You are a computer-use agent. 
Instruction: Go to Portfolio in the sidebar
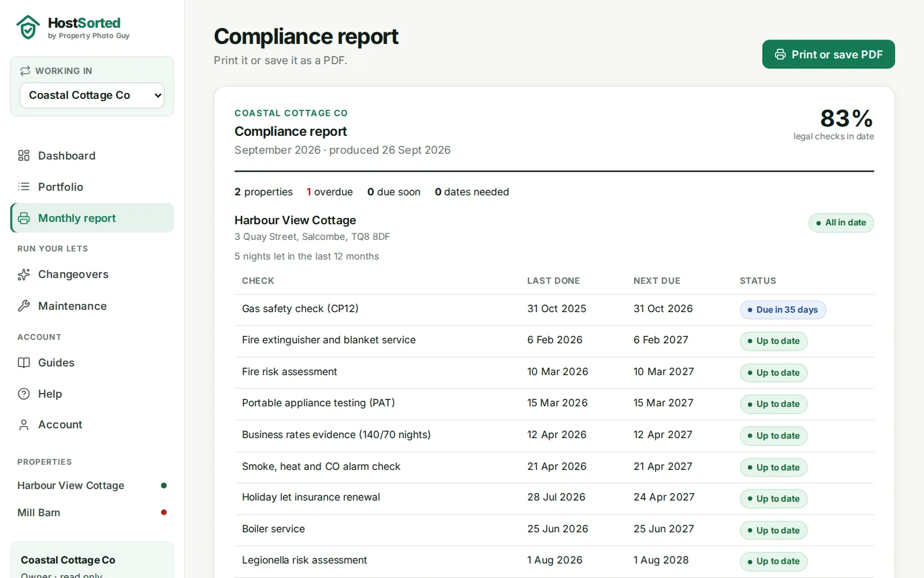coord(92,187)
